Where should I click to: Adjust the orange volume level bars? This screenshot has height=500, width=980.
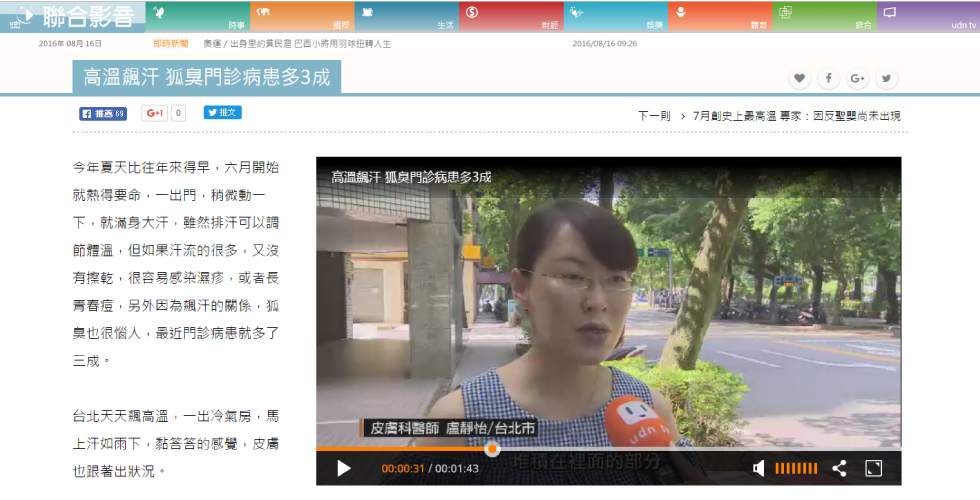[x=796, y=468]
